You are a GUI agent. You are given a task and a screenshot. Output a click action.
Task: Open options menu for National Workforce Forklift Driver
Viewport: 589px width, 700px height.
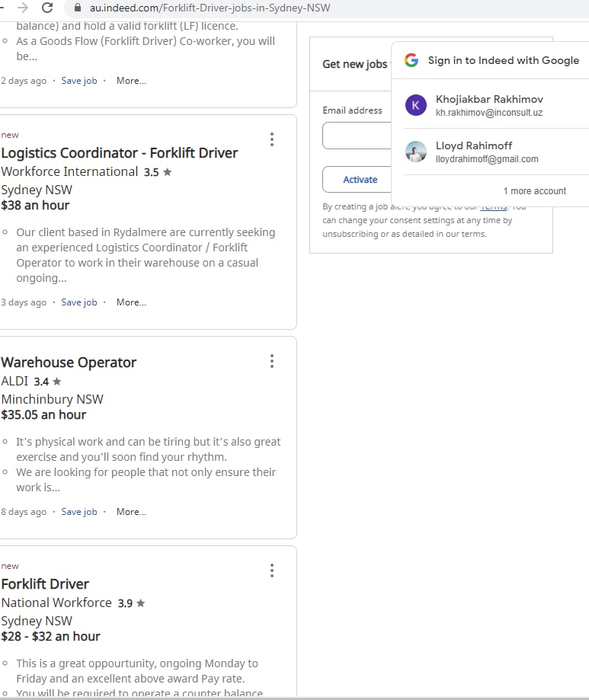(271, 571)
